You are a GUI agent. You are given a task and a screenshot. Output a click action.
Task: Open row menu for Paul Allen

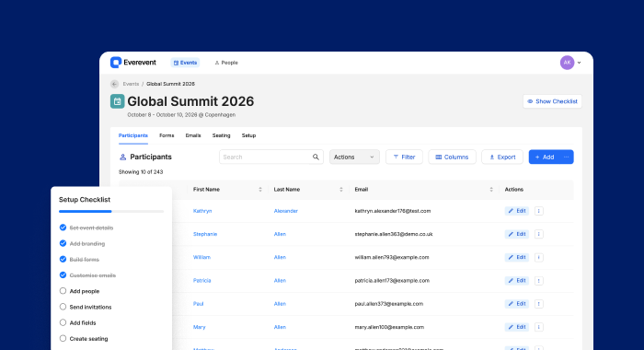click(539, 304)
